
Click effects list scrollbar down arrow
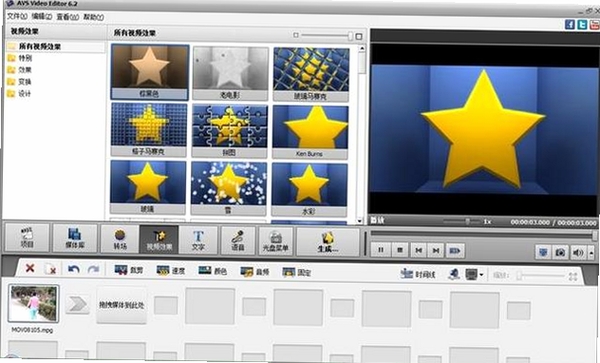(359, 221)
